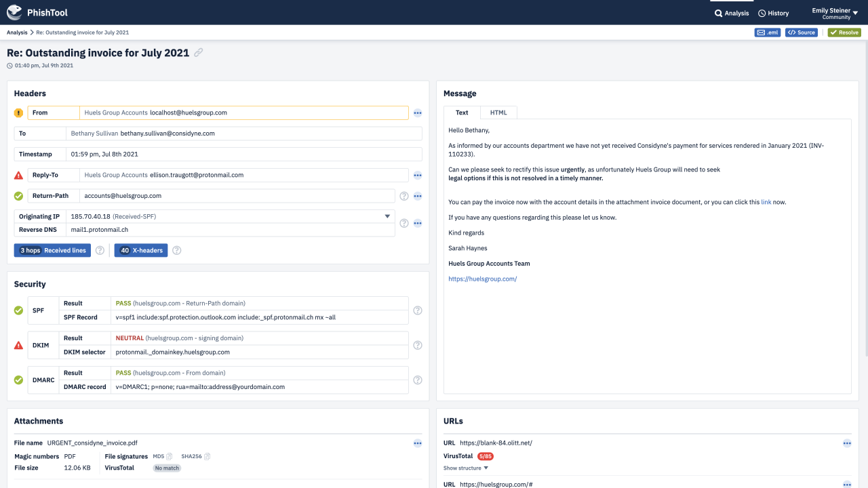Viewport: 868px width, 488px height.
Task: Open more options for Originating IP
Action: [418, 223]
